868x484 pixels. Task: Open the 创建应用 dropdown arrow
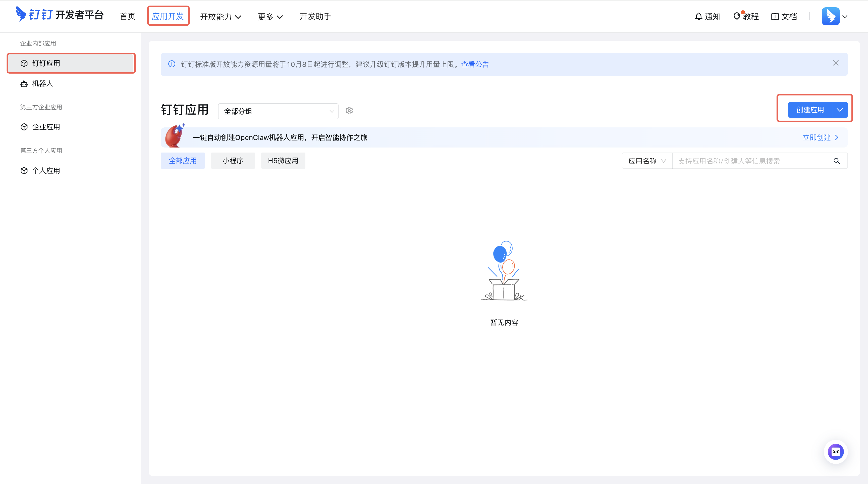pos(840,110)
